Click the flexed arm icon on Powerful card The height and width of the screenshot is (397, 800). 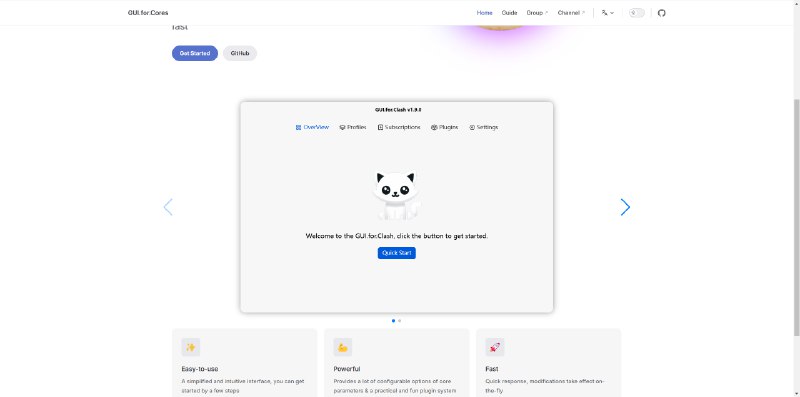click(x=343, y=347)
